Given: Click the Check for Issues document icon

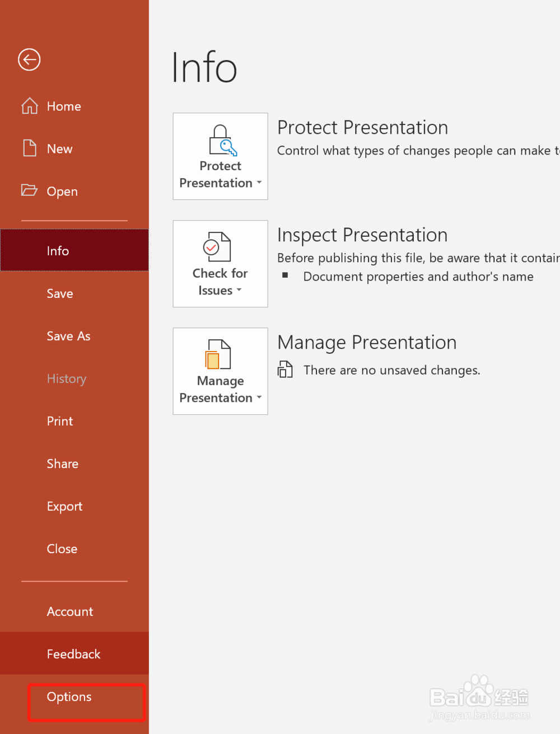Looking at the screenshot, I should 217,247.
